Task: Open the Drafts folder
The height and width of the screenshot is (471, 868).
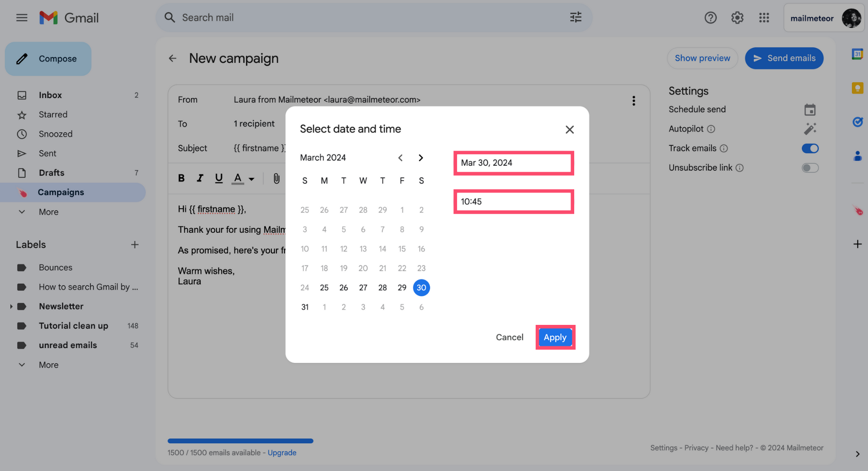Action: pos(74,173)
